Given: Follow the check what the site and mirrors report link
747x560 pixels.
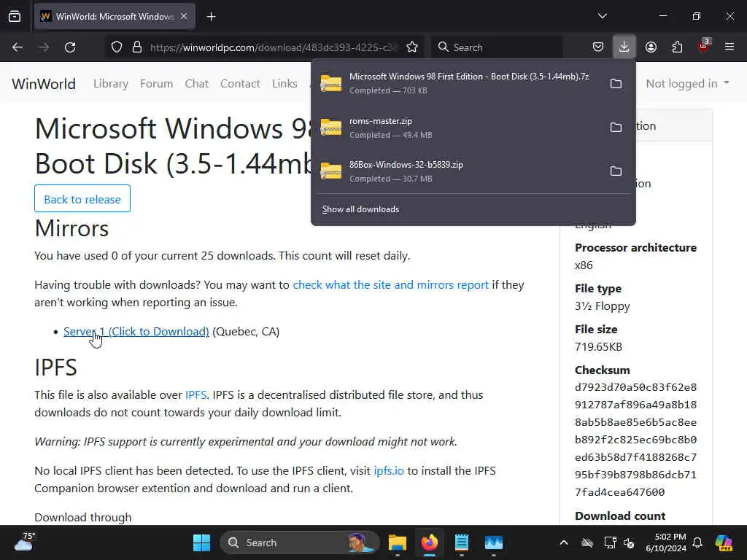Looking at the screenshot, I should point(391,285).
